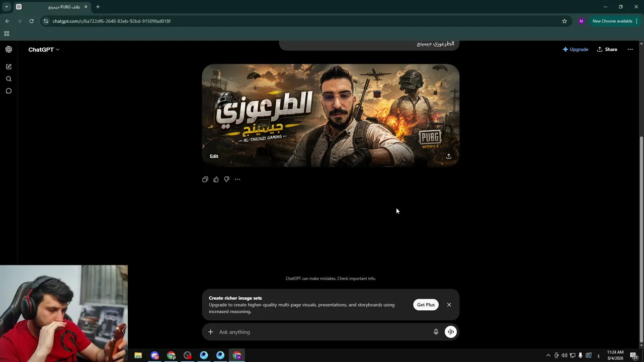Screen dimensions: 644x362
Task: Share this conversation
Action: (607, 49)
